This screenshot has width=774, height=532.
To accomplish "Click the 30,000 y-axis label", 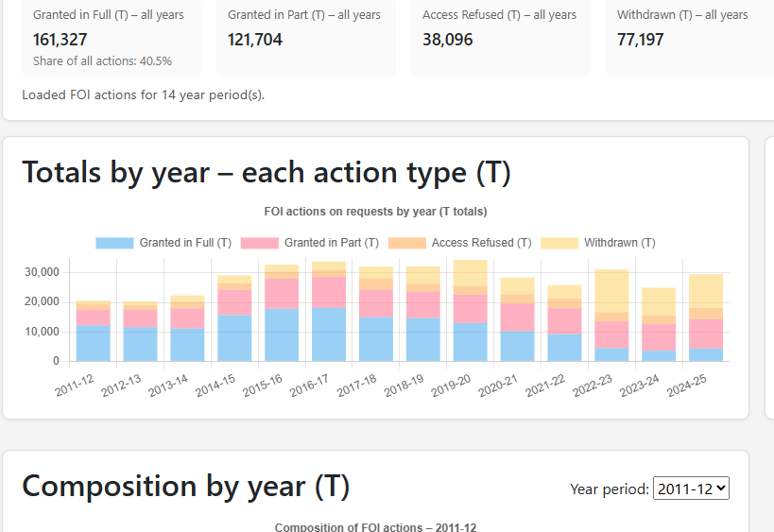I will pyautogui.click(x=42, y=272).
